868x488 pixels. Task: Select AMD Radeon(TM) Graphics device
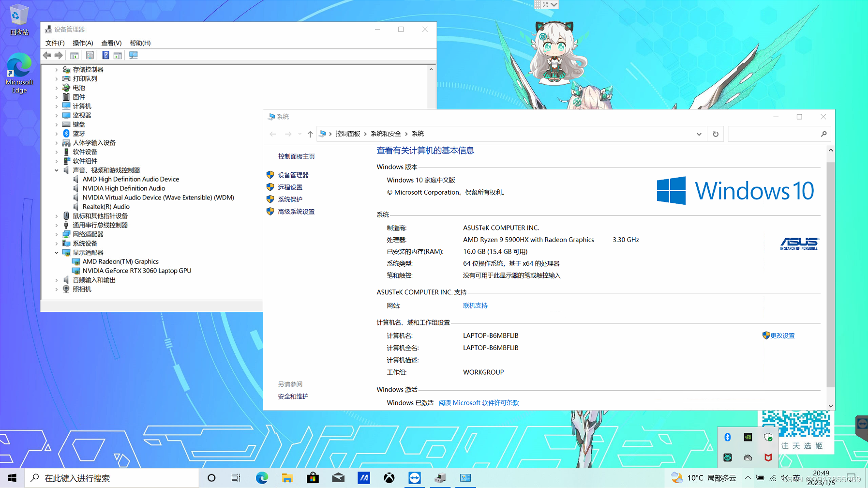(x=120, y=262)
